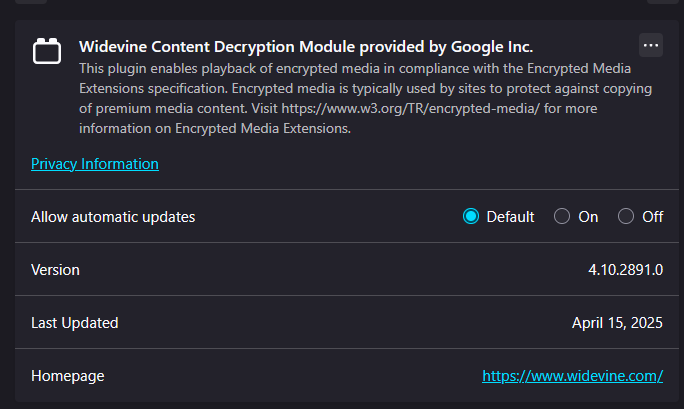684x409 pixels.
Task: Turn automatic updates On via the radio button
Action: click(x=561, y=216)
